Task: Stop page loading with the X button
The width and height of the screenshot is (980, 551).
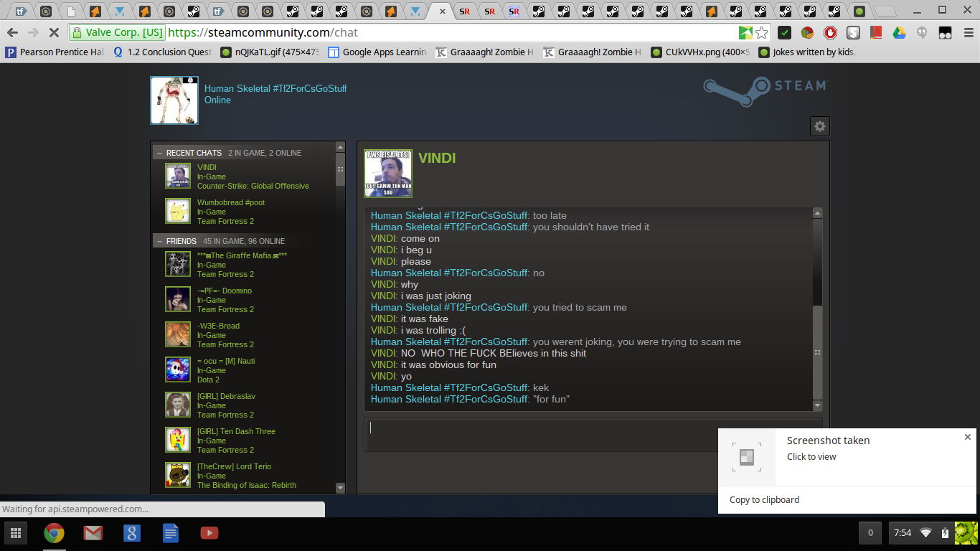Action: [55, 33]
